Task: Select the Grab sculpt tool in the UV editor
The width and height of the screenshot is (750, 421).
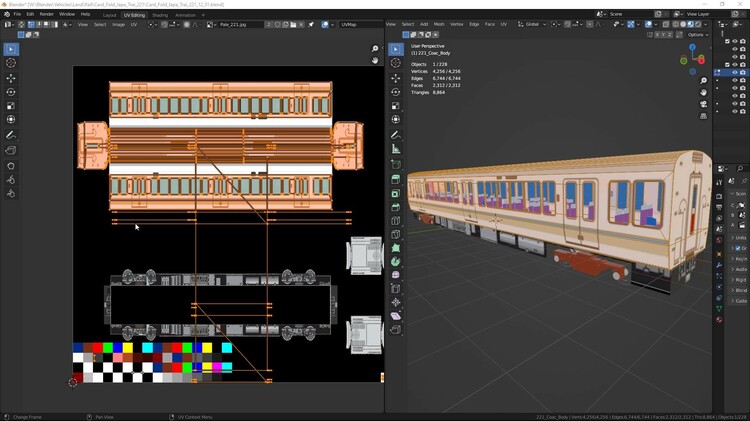Action: tap(11, 166)
